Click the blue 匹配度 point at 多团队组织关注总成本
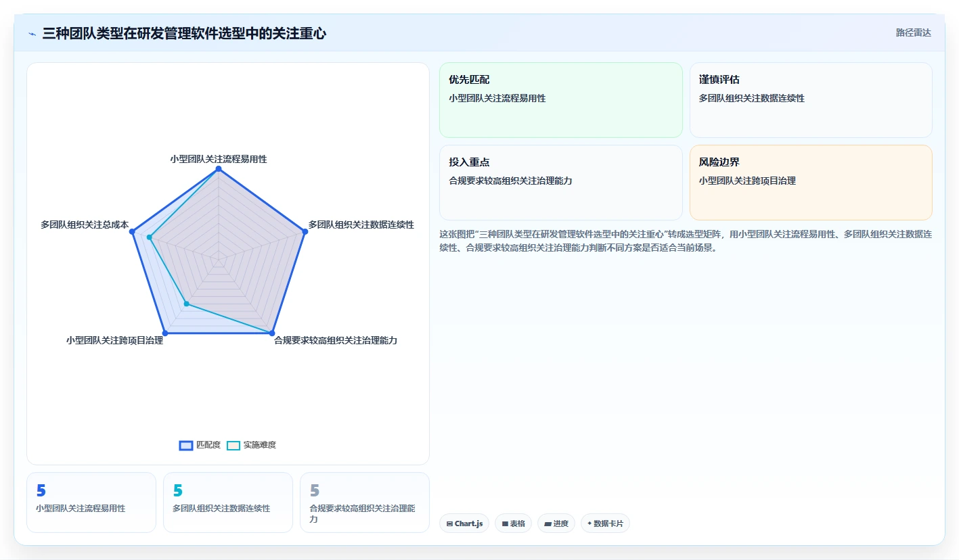Screen dimensions: 959x560 (133, 232)
